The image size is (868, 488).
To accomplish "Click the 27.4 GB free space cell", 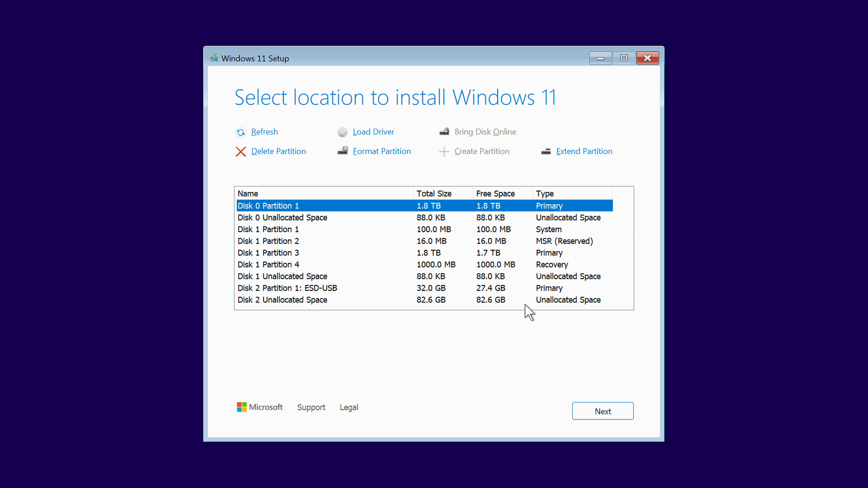I will (x=491, y=288).
